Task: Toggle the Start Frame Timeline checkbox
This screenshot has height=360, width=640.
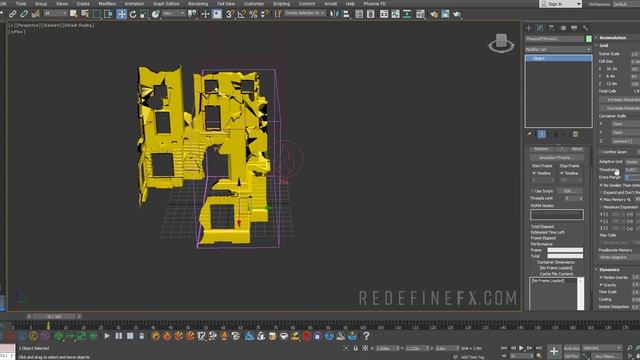Action: tap(534, 173)
